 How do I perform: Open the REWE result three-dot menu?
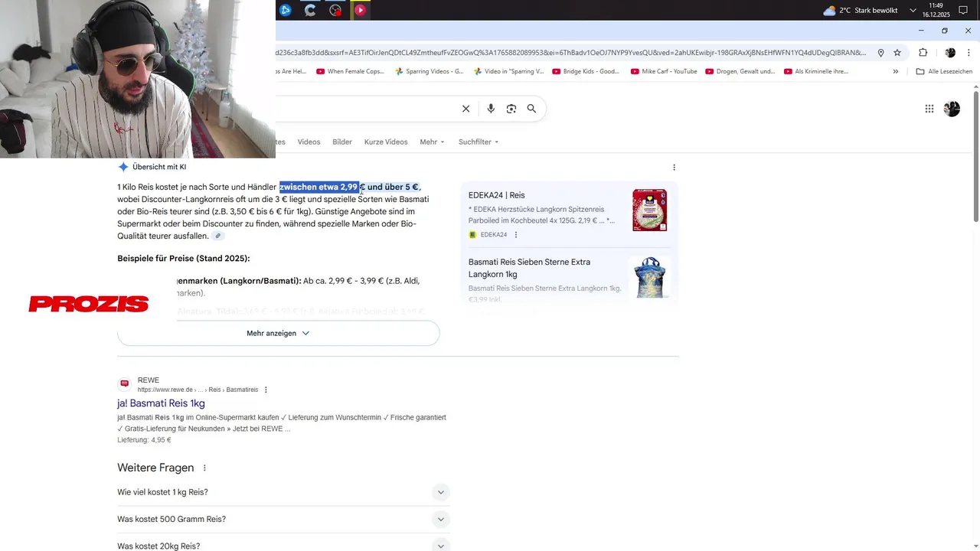(x=266, y=390)
